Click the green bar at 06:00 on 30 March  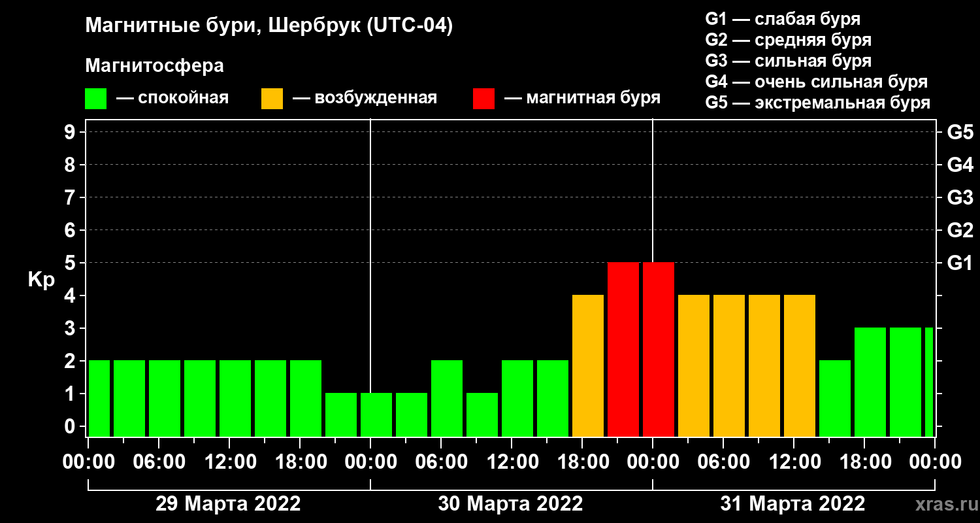447,398
